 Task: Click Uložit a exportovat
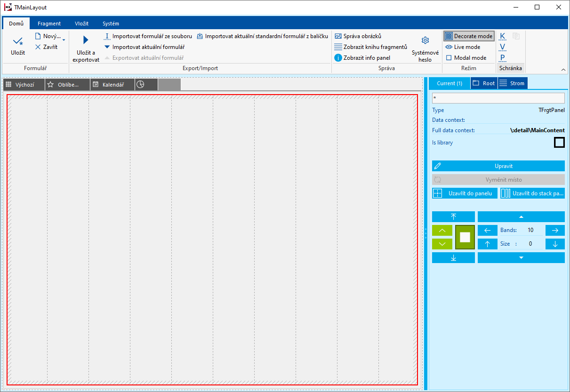point(86,48)
